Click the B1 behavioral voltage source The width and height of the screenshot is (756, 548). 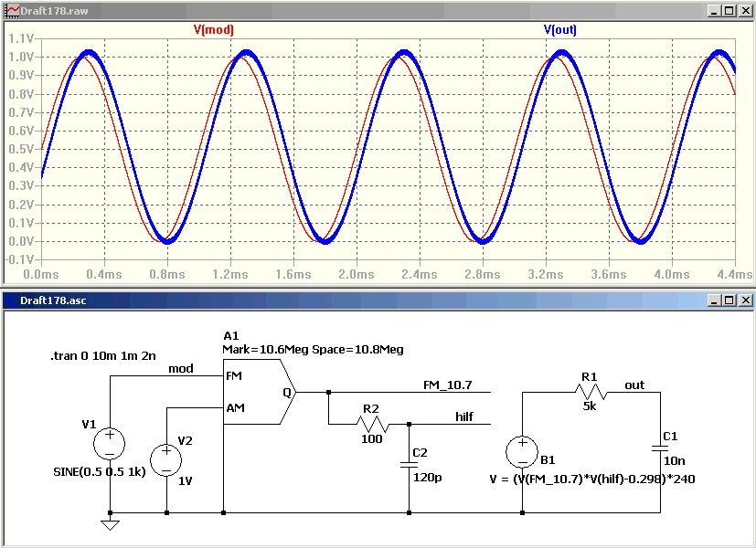522,452
